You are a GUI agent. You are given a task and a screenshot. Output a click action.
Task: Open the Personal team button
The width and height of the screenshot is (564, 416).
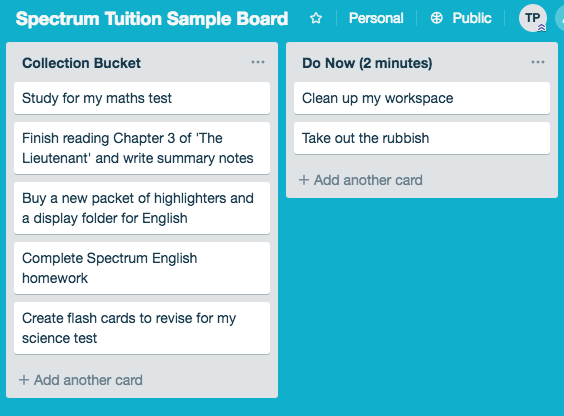point(376,18)
